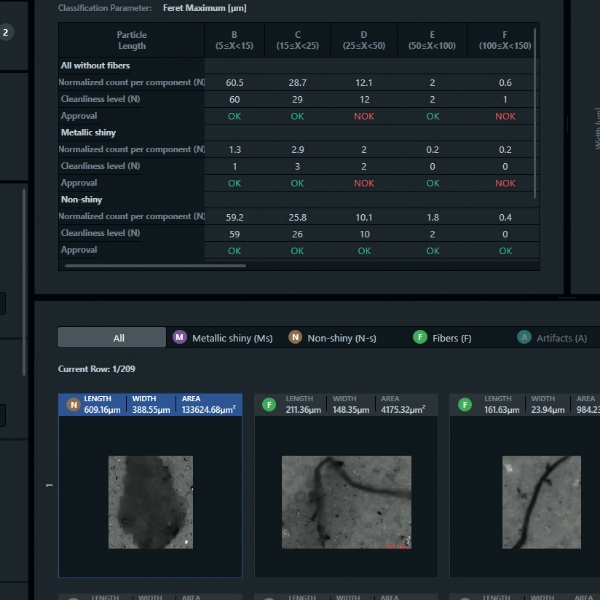Click the teal A icon beside Artifacts
Screen dimensions: 600x600
click(x=524, y=338)
